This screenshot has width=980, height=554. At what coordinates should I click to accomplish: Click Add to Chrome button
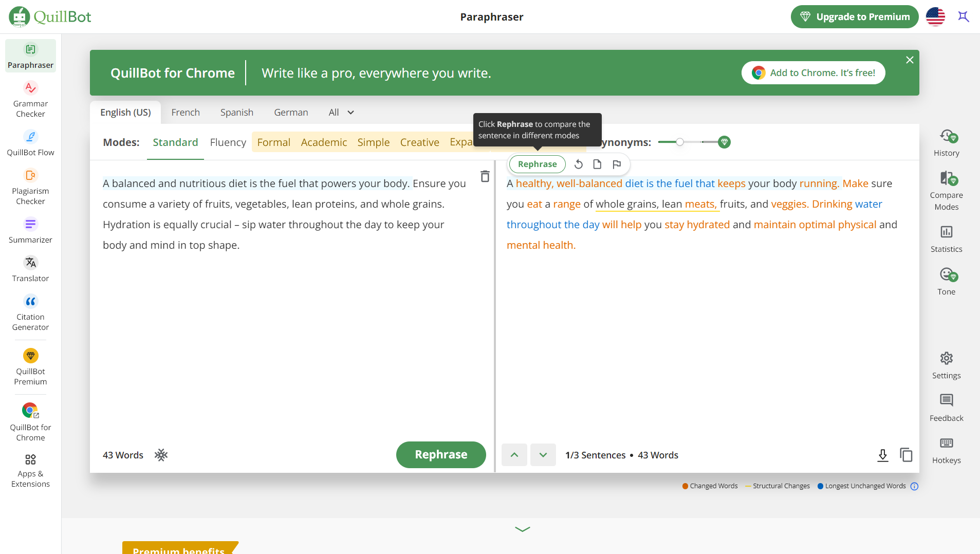click(813, 73)
